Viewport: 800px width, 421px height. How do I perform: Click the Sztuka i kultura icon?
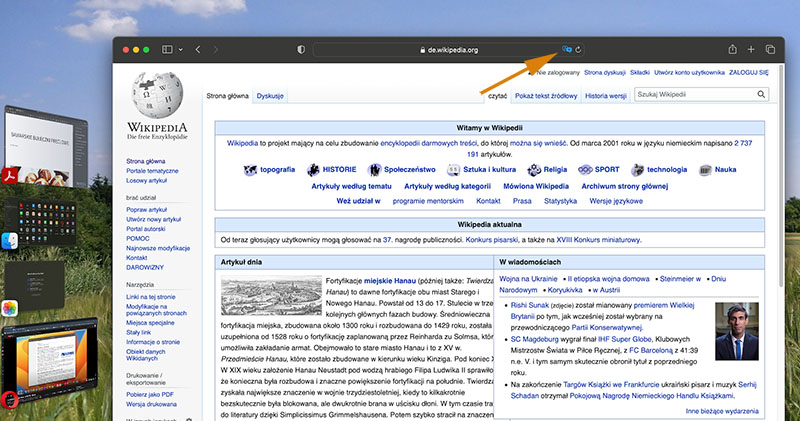point(453,170)
